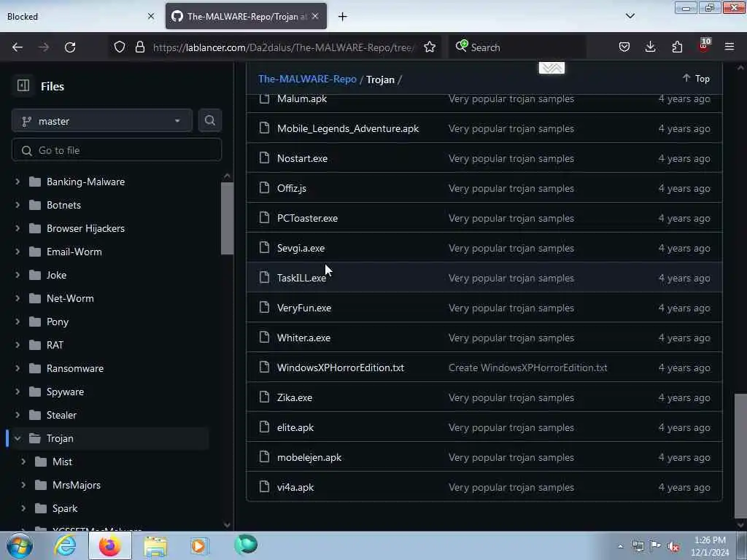
Task: Close the The-MALWARE-Repo tab
Action: 315,17
